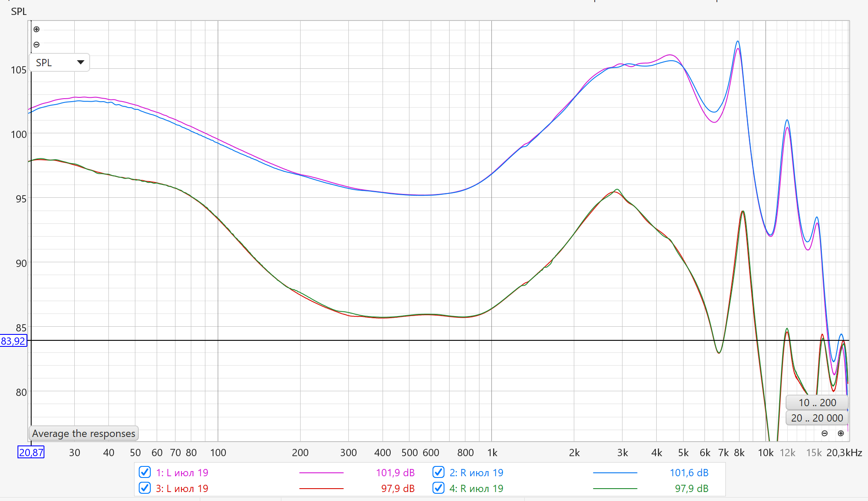
Task: Click the 101,9 dB value of trace 1
Action: [395, 473]
